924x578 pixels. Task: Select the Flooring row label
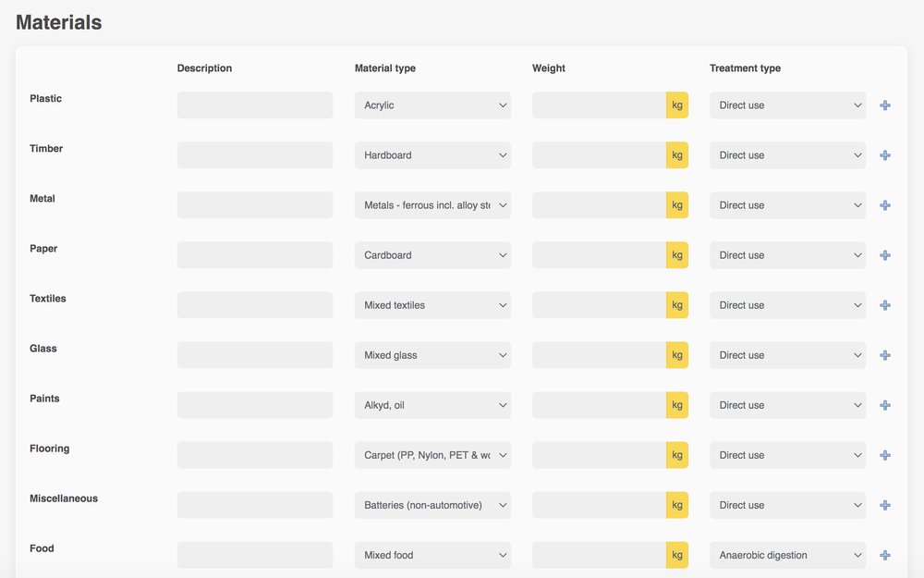pyautogui.click(x=50, y=449)
